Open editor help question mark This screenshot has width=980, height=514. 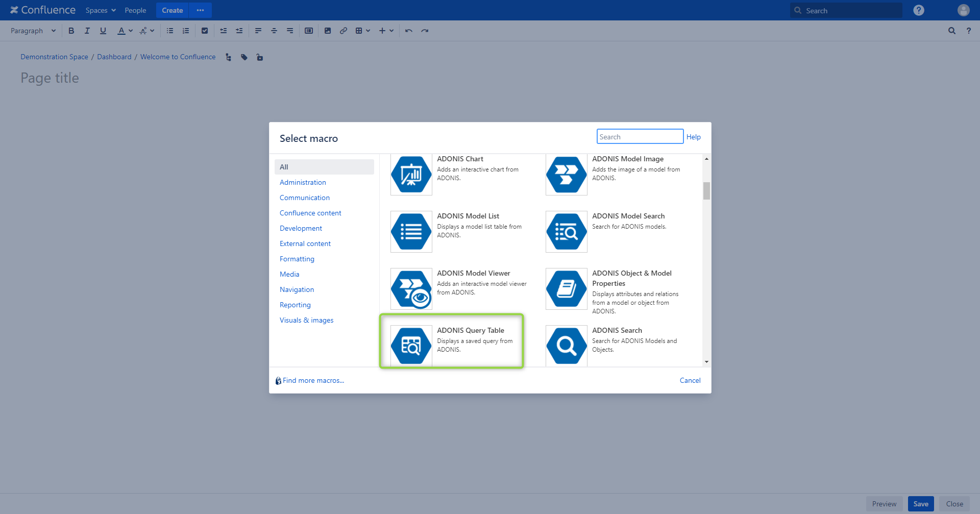pyautogui.click(x=969, y=31)
